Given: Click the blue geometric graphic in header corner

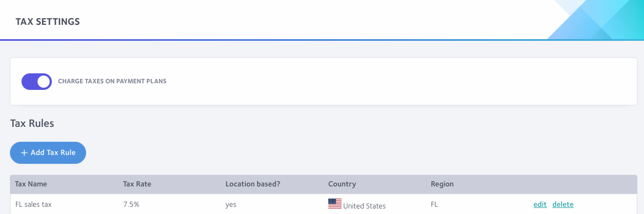Looking at the screenshot, I should [595, 20].
